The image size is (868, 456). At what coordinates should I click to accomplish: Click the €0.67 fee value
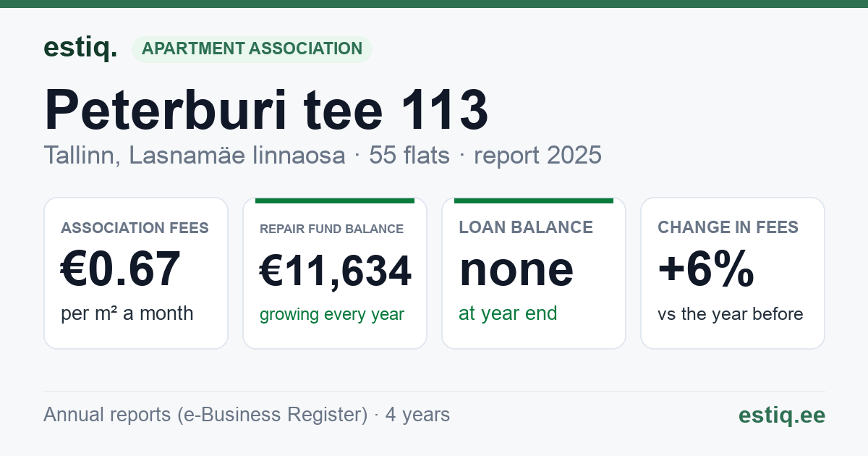pos(121,269)
